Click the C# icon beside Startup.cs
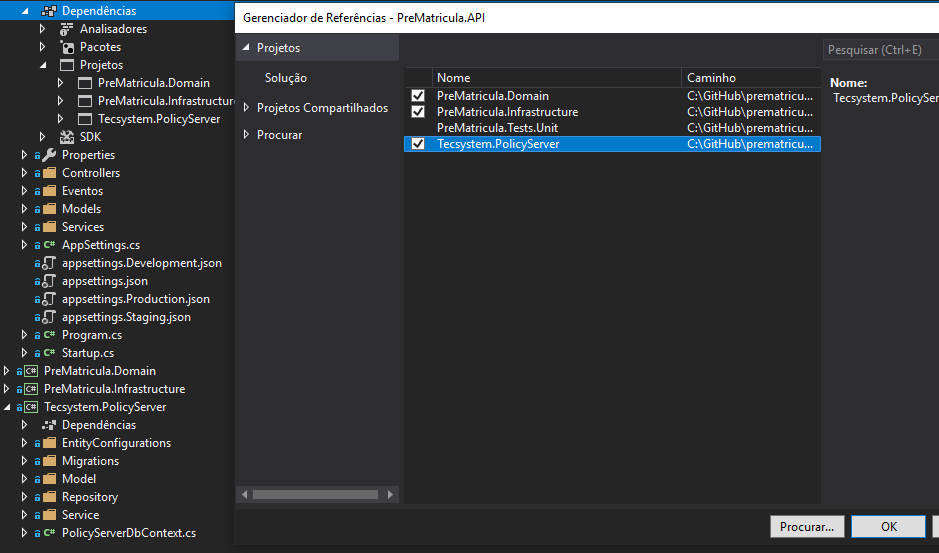This screenshot has width=939, height=553. coord(49,353)
